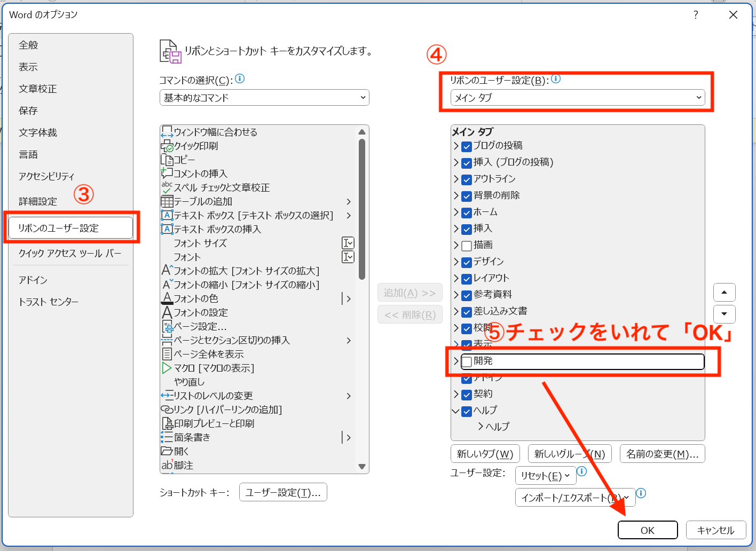Viewport: 756px width, 551px height.
Task: Click the green マクロ (Macro) command icon
Action: (x=166, y=368)
